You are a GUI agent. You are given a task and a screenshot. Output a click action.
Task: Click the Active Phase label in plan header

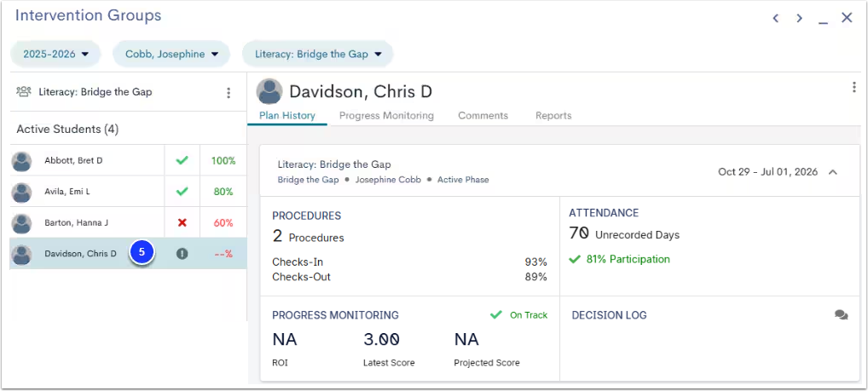point(463,180)
